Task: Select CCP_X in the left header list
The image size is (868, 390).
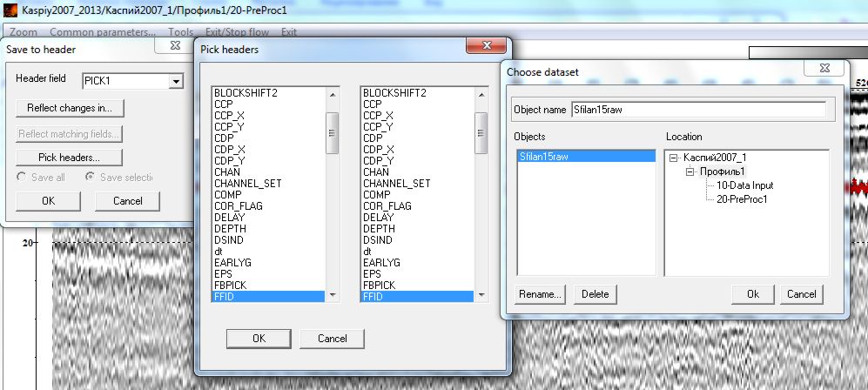Action: 268,116
